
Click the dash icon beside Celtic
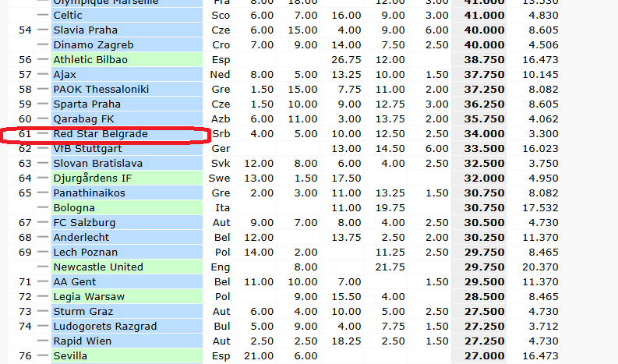point(43,16)
